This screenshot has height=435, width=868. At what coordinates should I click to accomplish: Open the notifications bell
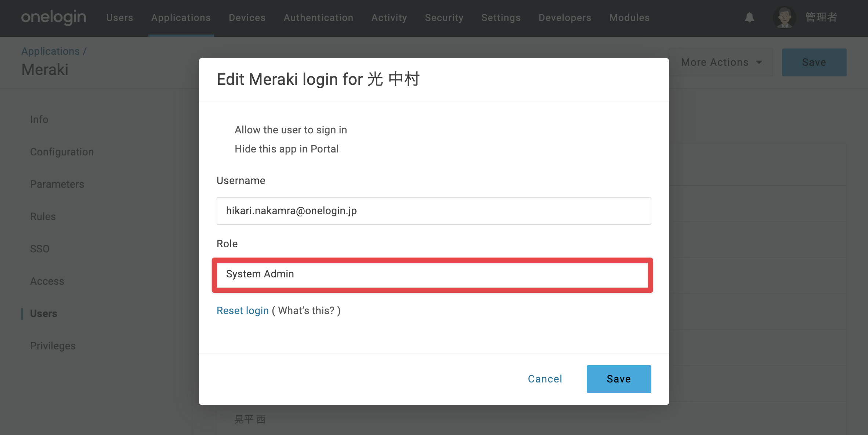(x=749, y=17)
